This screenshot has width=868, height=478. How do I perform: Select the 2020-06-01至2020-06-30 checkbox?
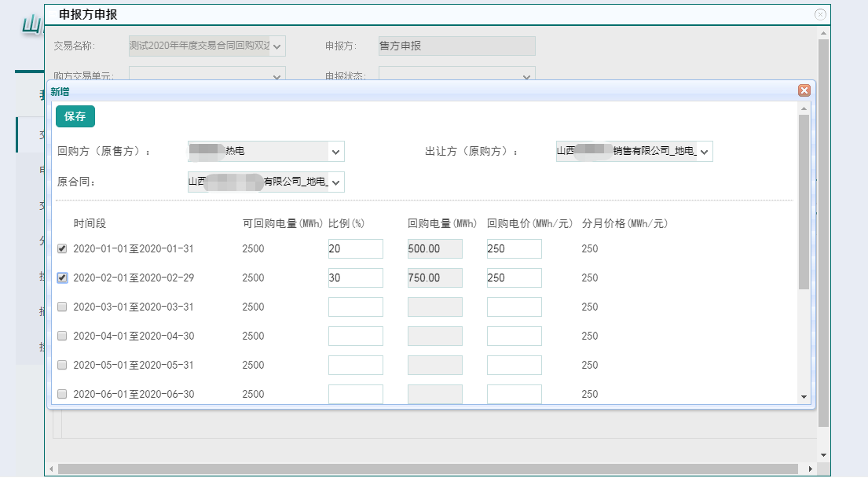point(63,394)
